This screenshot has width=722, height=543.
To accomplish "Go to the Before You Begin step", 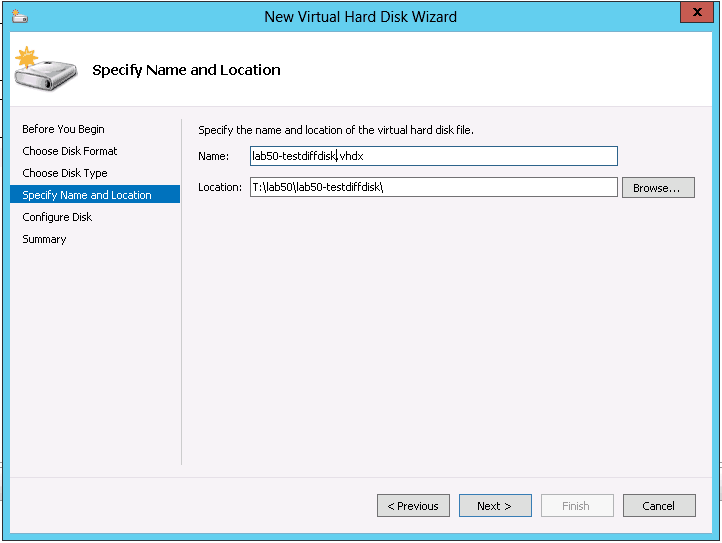I will pyautogui.click(x=63, y=129).
